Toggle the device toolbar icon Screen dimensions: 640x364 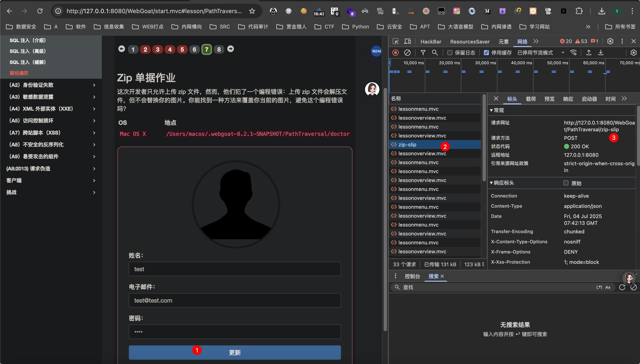coord(408,41)
